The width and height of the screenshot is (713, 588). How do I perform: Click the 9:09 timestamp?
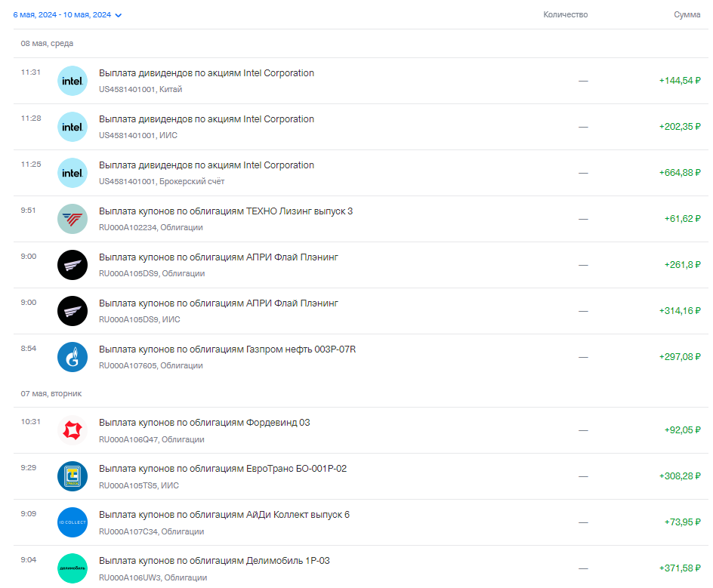[x=28, y=514]
